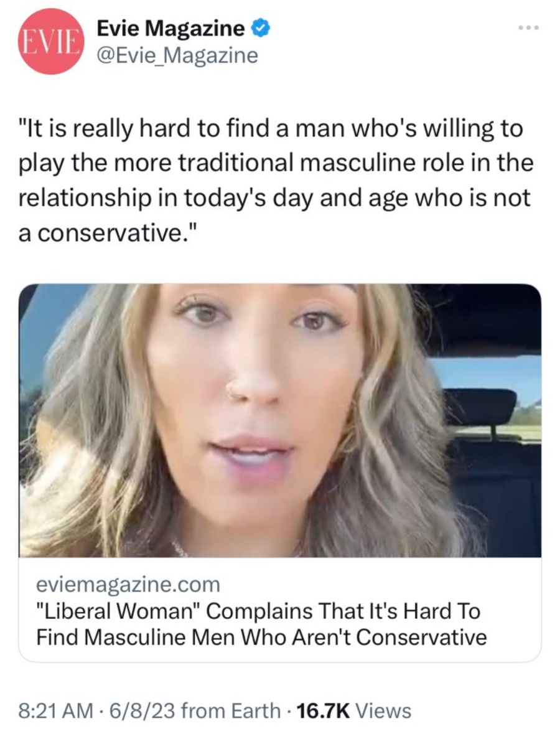The width and height of the screenshot is (560, 731).
Task: Open the three-dot more options menu
Action: [x=530, y=29]
